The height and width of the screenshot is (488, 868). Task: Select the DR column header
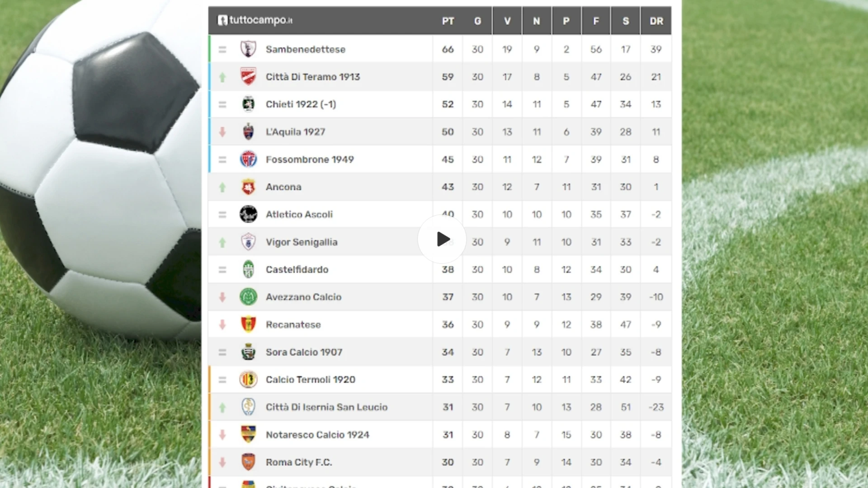coord(656,21)
